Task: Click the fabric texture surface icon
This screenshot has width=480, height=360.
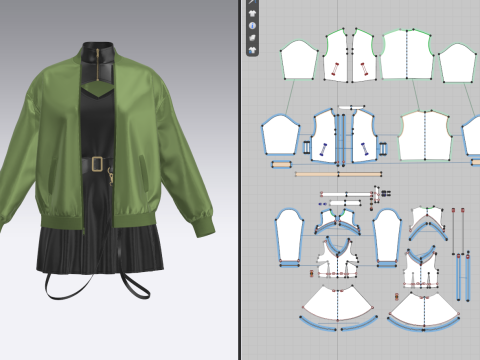Action: pos(252,38)
